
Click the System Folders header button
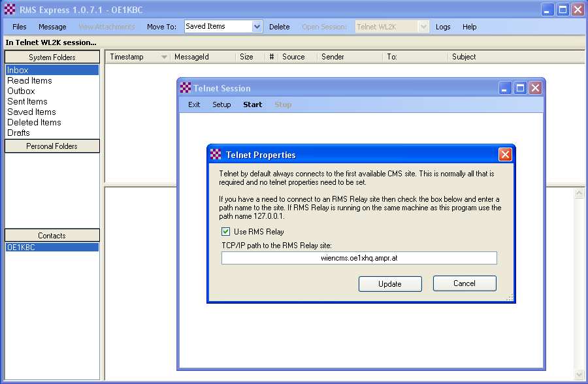coord(52,57)
